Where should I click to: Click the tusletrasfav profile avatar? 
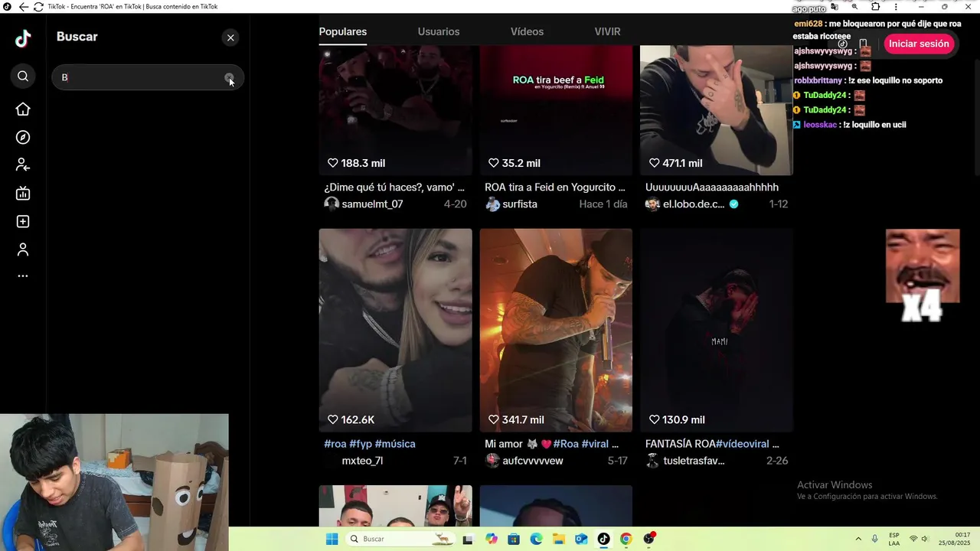pos(652,461)
